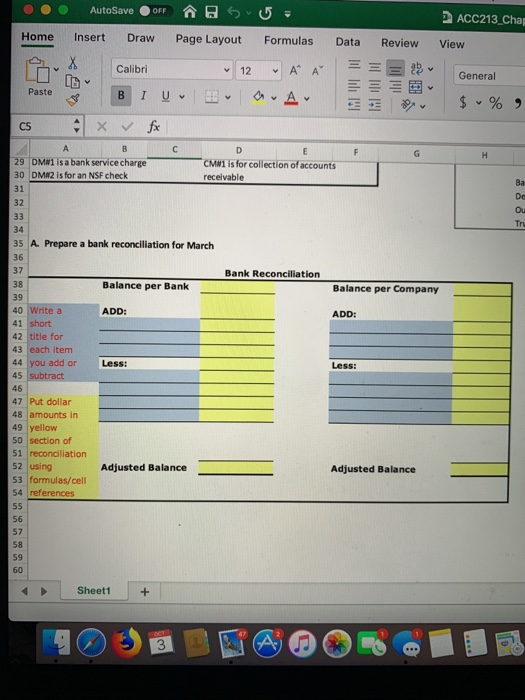Expand underline style options arrow

pos(182,96)
